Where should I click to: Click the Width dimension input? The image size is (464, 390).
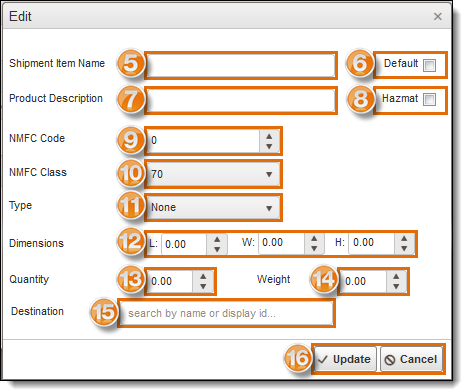tap(282, 243)
